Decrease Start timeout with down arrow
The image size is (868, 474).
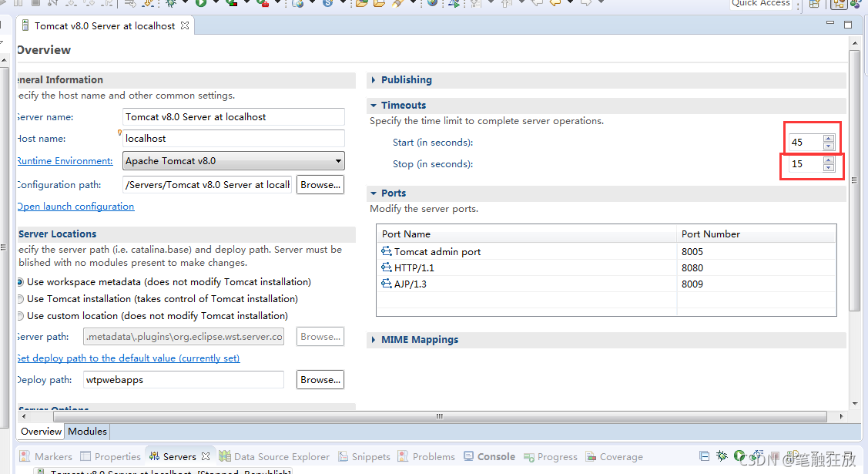pos(829,146)
